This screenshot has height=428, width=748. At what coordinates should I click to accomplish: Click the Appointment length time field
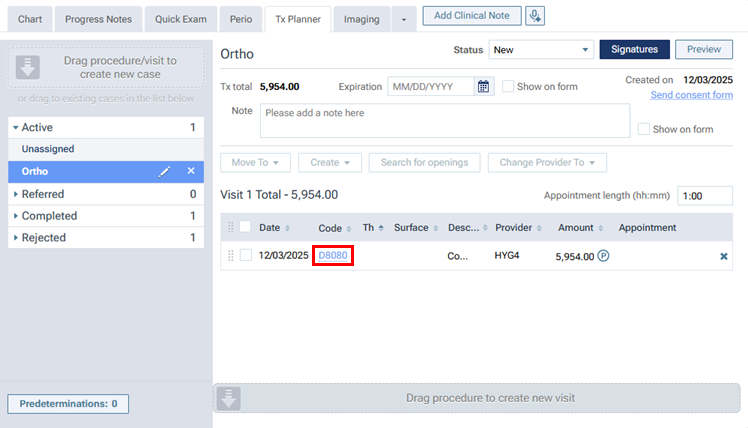coord(703,196)
